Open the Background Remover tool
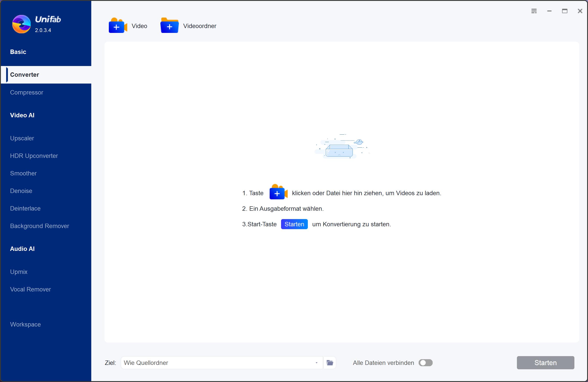Screen dimensions: 588x382 (39, 226)
